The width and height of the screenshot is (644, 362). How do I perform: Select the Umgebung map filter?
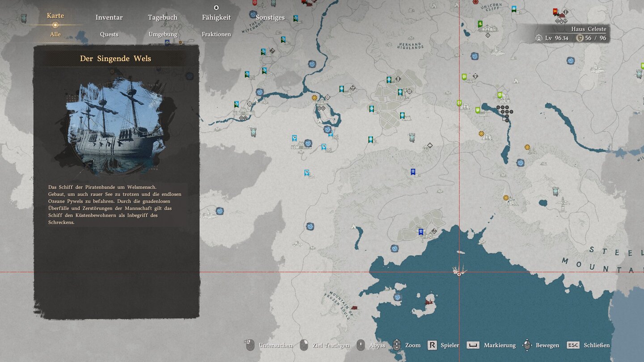163,34
